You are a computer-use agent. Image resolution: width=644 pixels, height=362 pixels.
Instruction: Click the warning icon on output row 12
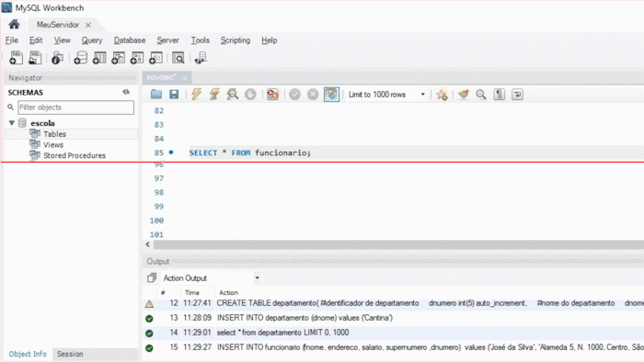click(x=149, y=304)
